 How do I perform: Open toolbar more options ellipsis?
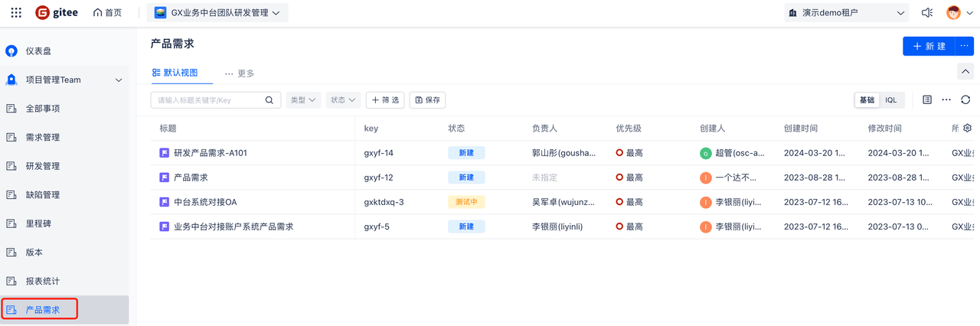946,100
